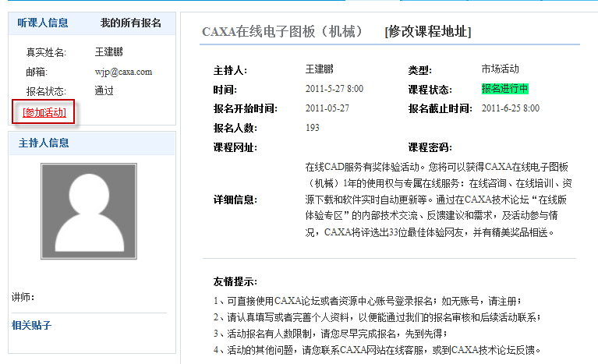Viewport: 598px width, 364px height.
Task: Open the 相关贴子 link
Action: click(31, 325)
